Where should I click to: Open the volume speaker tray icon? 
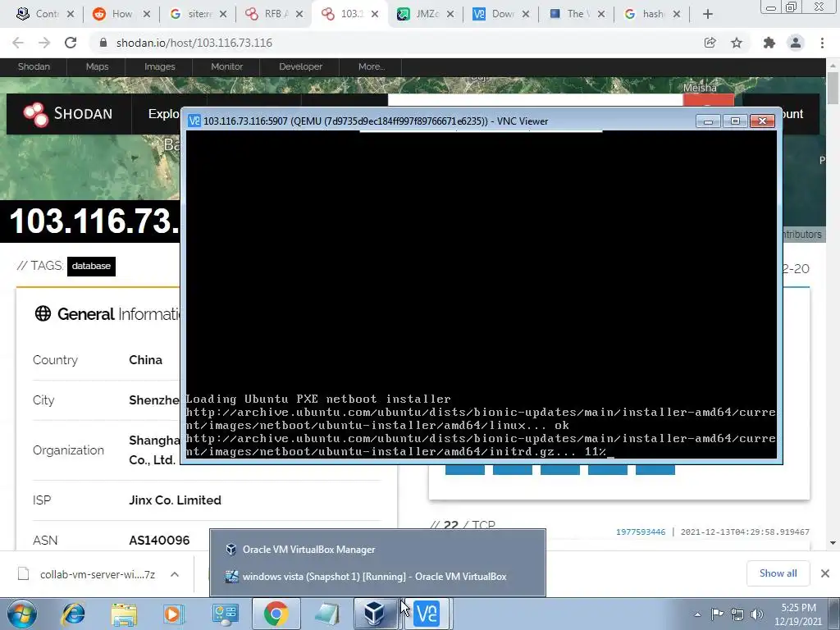(x=757, y=614)
